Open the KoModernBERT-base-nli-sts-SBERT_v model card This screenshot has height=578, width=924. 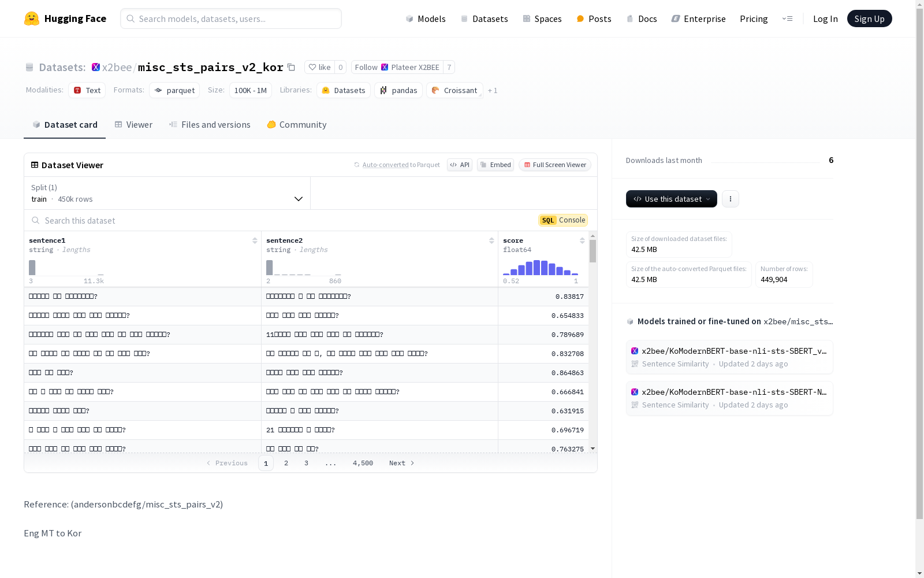pos(729,357)
